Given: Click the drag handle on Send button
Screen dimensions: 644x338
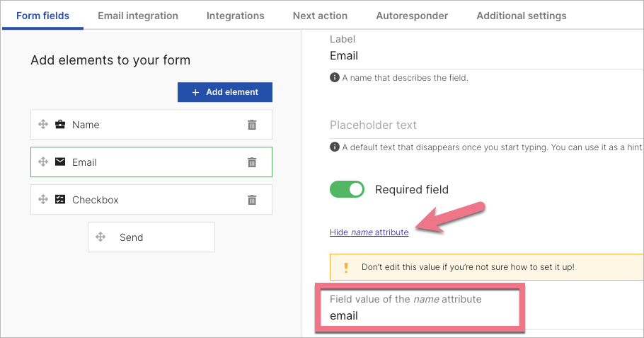Looking at the screenshot, I should coord(100,237).
